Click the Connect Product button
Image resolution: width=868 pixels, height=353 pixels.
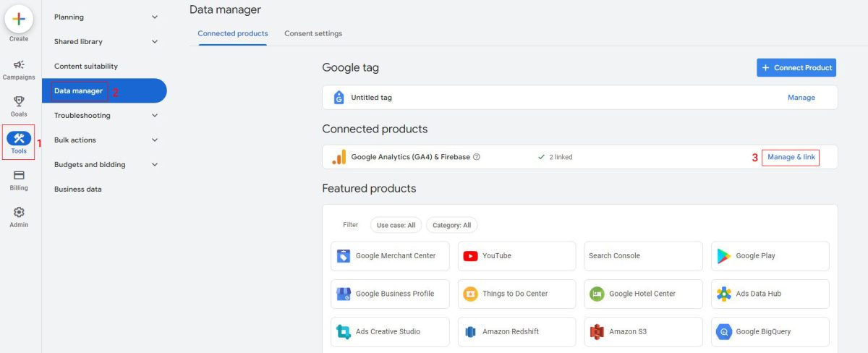point(796,67)
